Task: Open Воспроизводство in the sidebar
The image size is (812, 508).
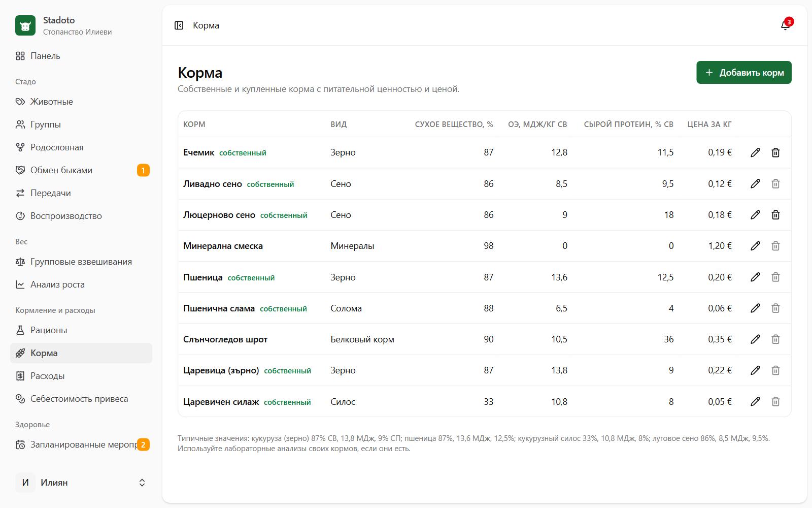Action: pos(81,216)
